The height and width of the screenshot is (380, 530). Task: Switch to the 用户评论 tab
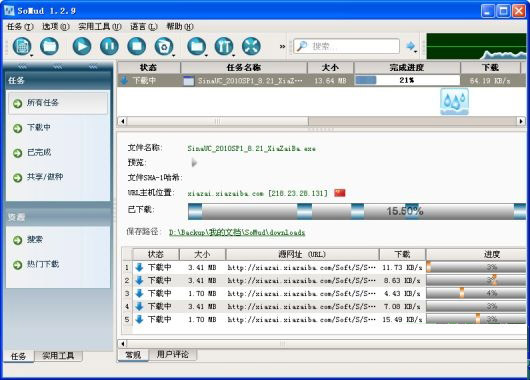tap(173, 354)
